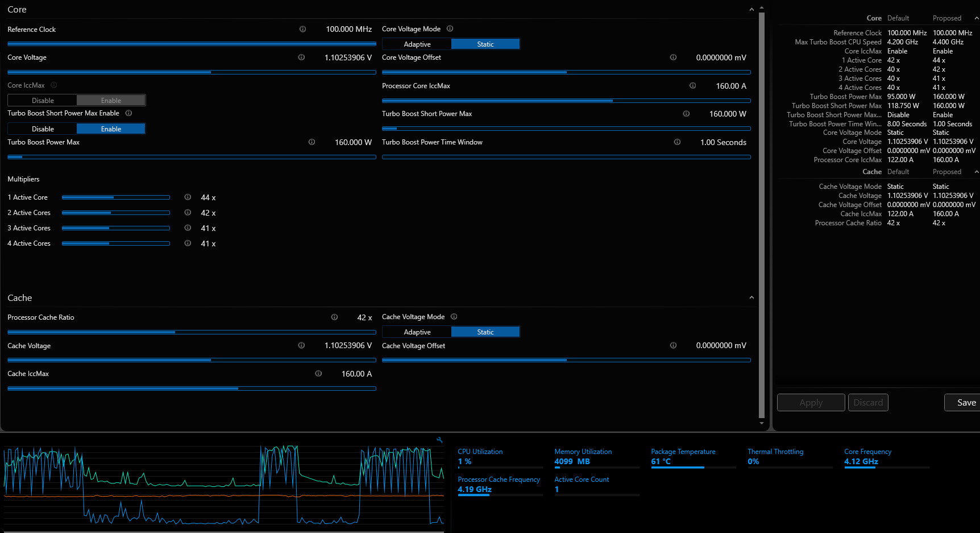Adjust the Cache Voltage Offset slider

566,360
